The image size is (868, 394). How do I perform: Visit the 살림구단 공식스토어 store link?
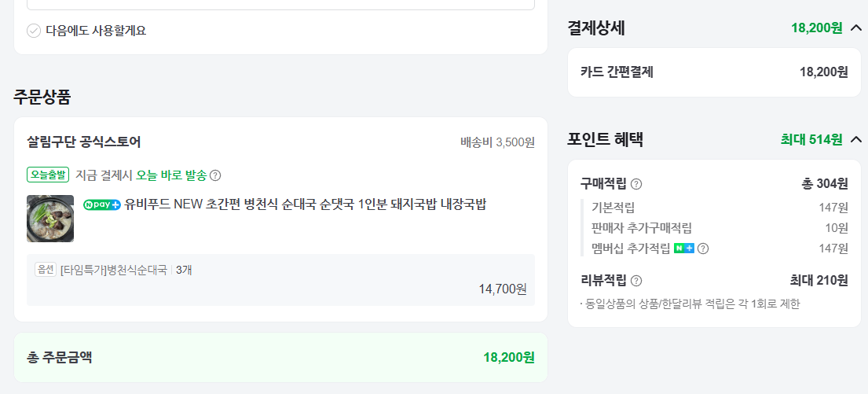click(84, 142)
